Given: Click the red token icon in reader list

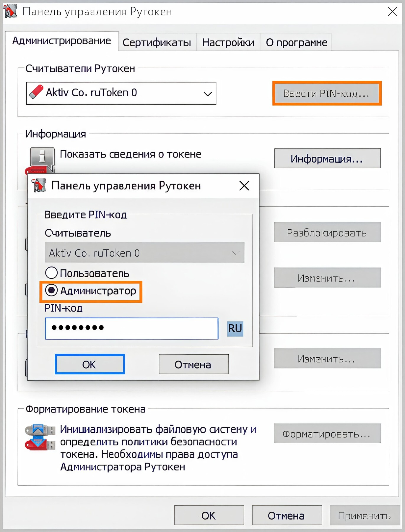Looking at the screenshot, I should pos(36,93).
